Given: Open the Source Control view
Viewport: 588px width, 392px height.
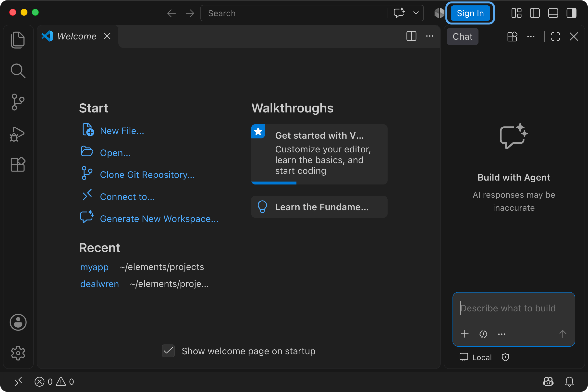Looking at the screenshot, I should click(x=18, y=102).
